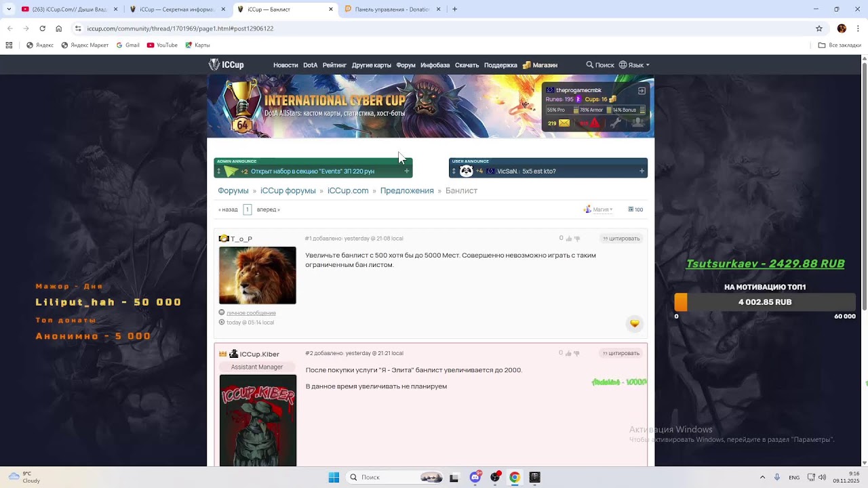
Task: Open the Скачать menu item
Action: point(467,65)
